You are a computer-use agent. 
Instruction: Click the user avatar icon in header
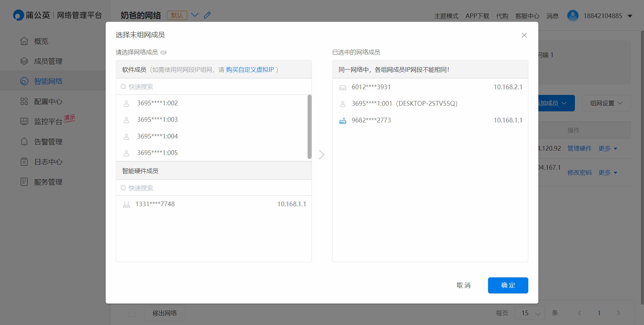click(x=573, y=16)
